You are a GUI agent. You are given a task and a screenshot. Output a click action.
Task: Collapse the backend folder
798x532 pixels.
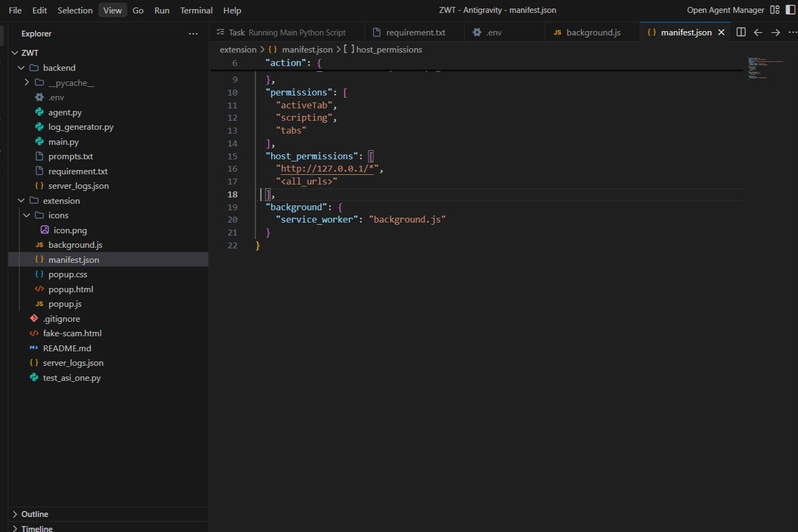point(21,68)
